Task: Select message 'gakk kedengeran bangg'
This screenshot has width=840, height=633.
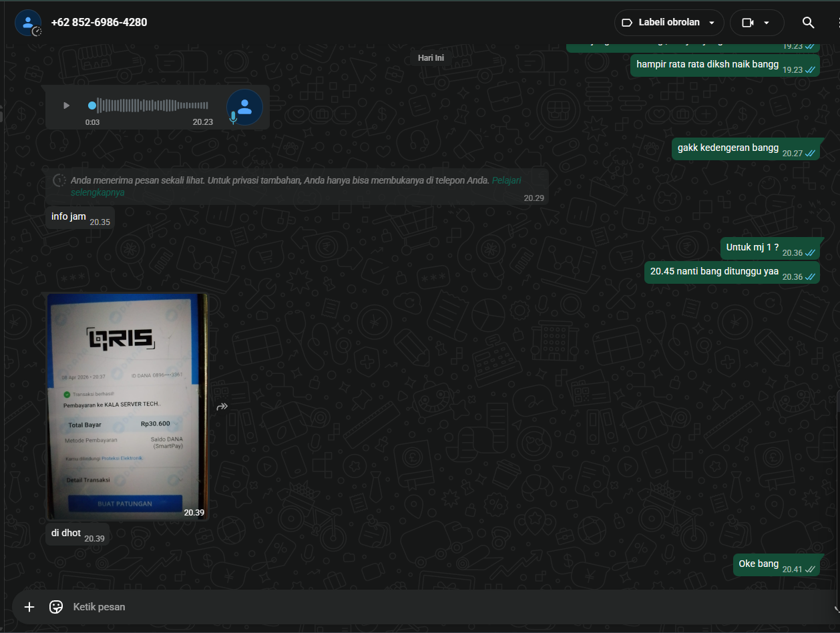Action: 745,149
